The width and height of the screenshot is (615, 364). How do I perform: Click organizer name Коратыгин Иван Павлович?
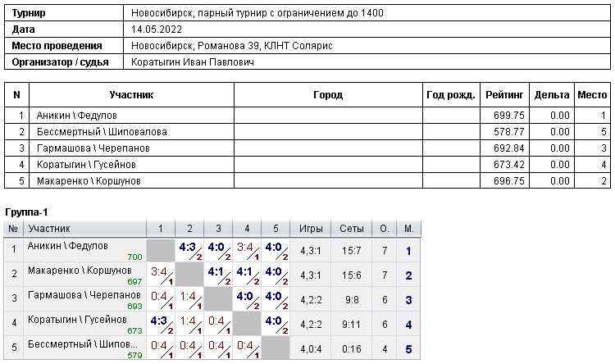tap(194, 62)
